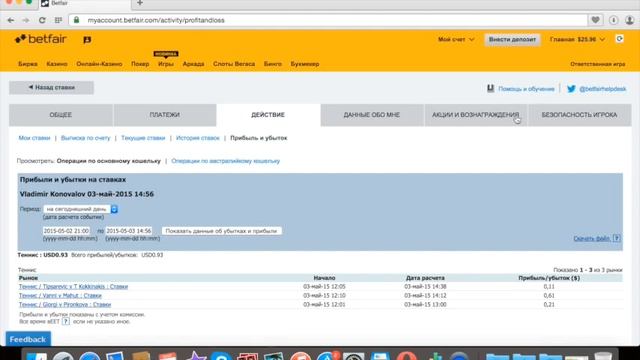The image size is (640, 360).
Task: Click the downloads icon in browser toolbar
Action: pyautogui.click(x=613, y=20)
